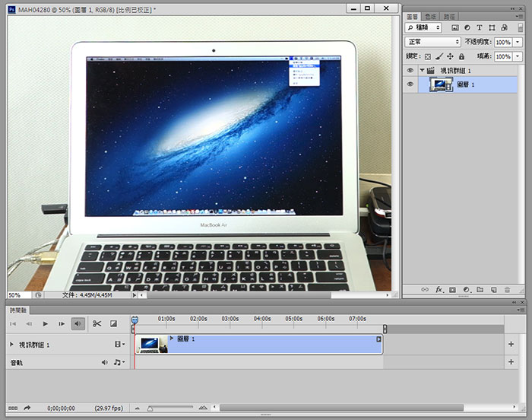Select the 時間軸 (Timeline) tab
This screenshot has width=532, height=420.
[x=18, y=310]
